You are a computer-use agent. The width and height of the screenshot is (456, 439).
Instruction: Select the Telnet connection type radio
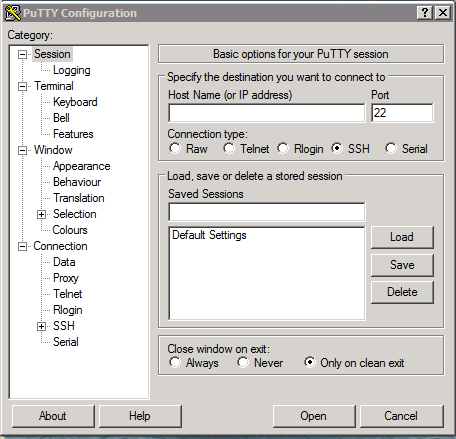tap(229, 148)
